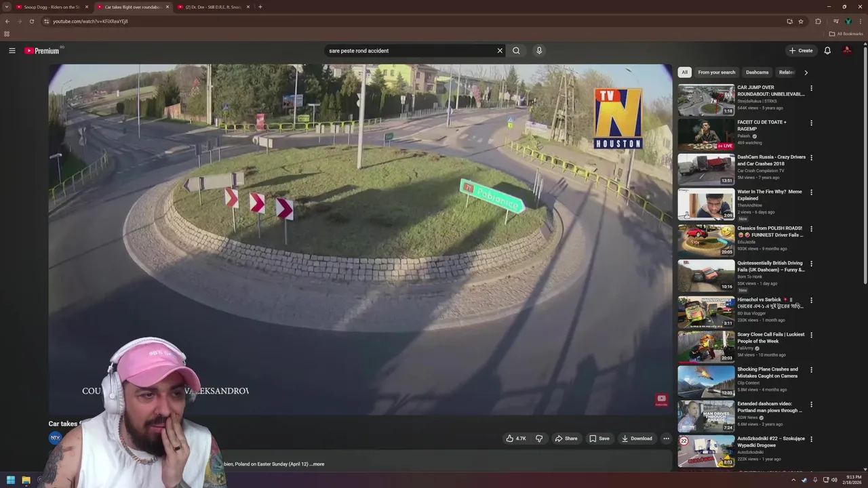Open the YouTube hamburger guide menu
Viewport: 868px width, 488px height.
click(12, 50)
